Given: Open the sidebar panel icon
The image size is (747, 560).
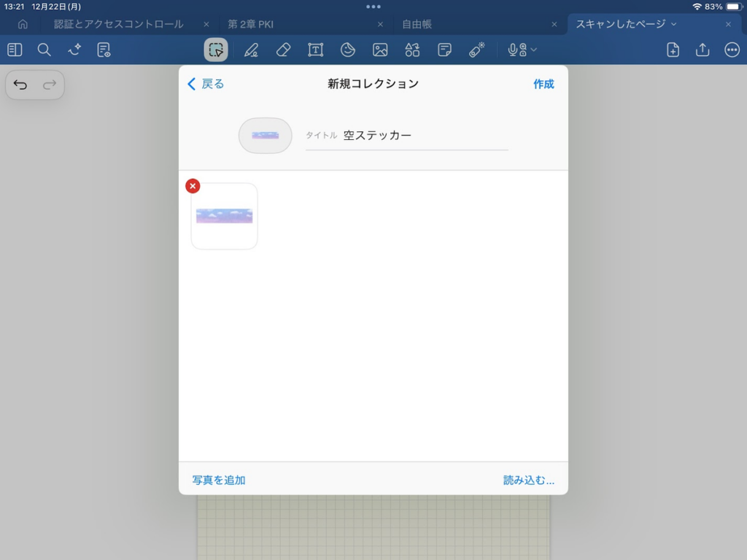Looking at the screenshot, I should (15, 50).
